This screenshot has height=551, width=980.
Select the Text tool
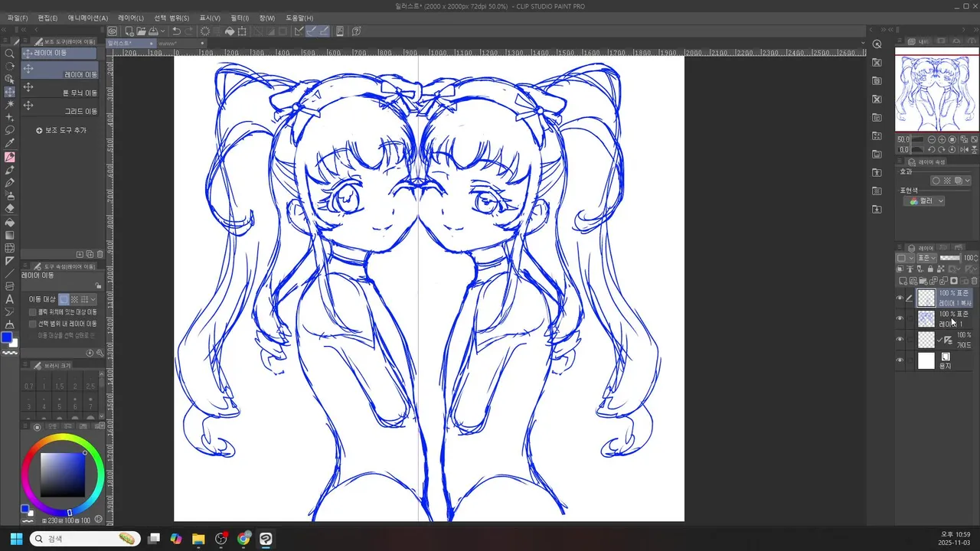pyautogui.click(x=10, y=299)
